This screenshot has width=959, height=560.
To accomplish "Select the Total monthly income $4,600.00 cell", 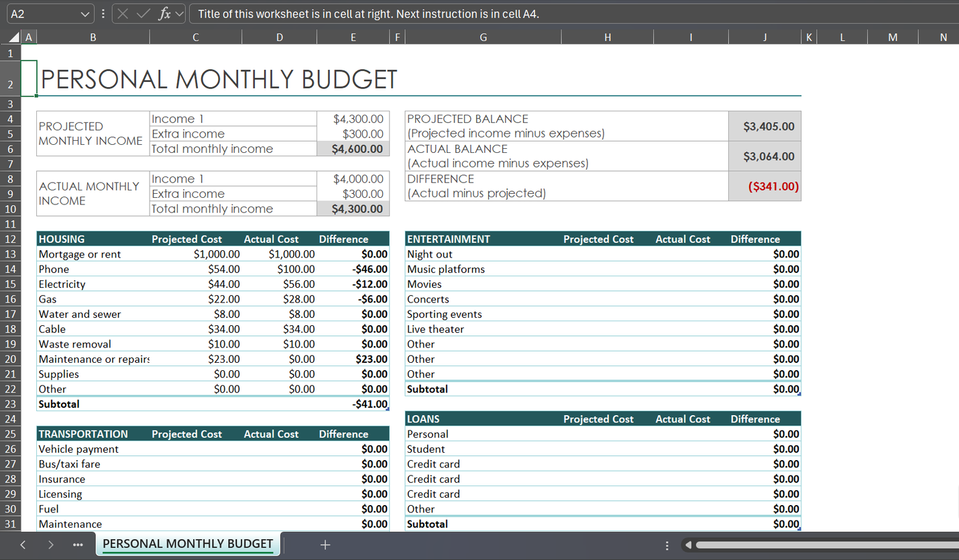I will coord(353,148).
